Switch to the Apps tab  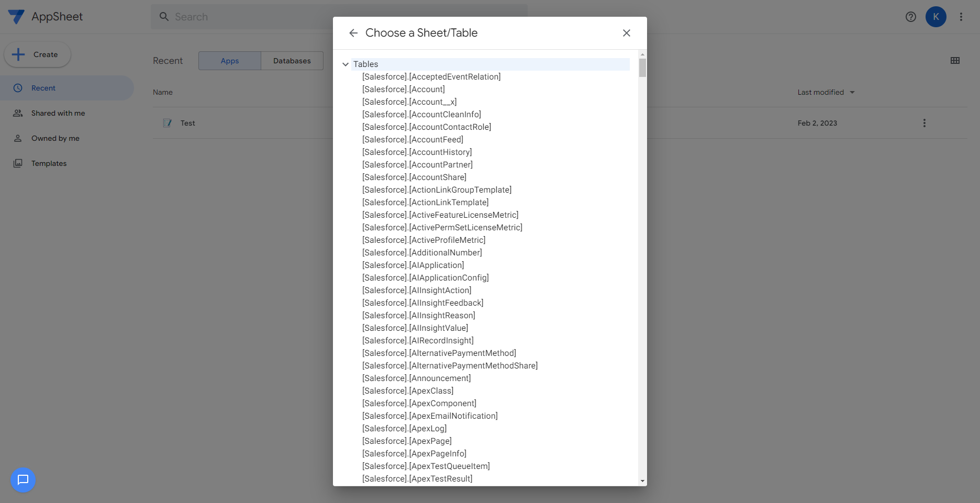(x=230, y=61)
